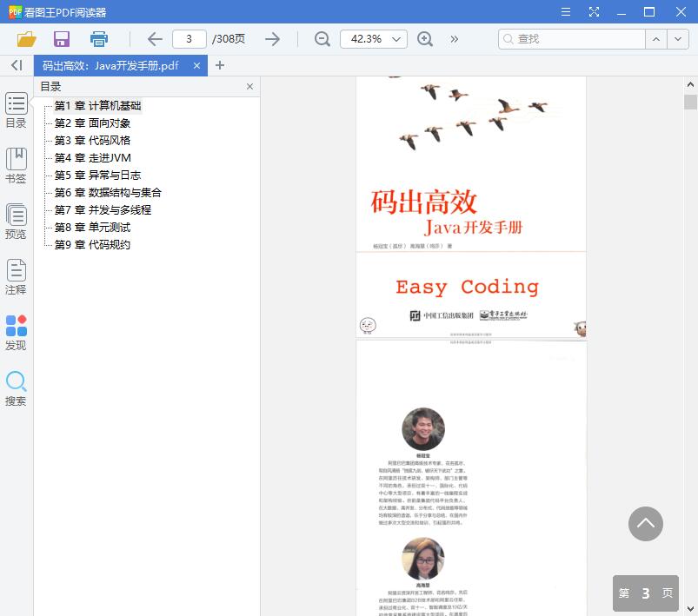Select the 码出高效：Java开发手册.pdf tab

click(x=111, y=66)
